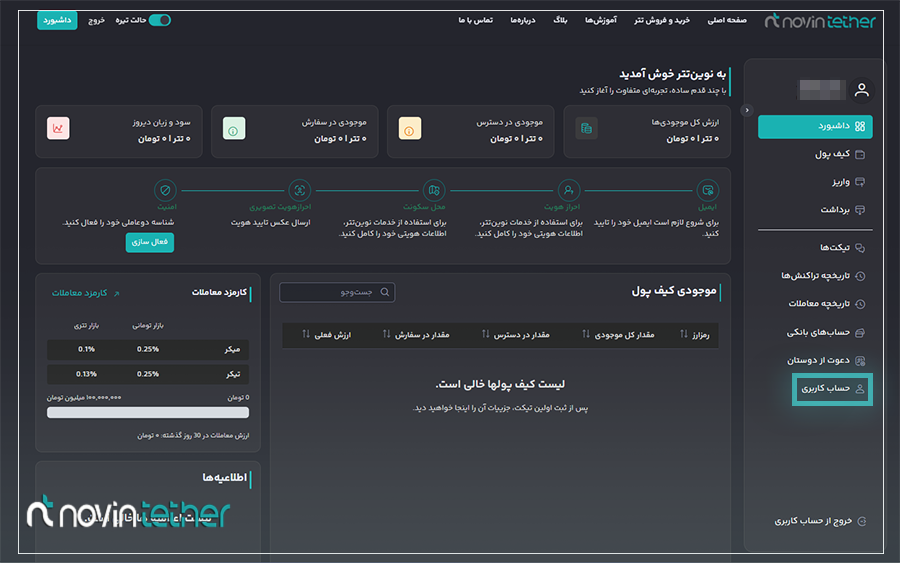The height and width of the screenshot is (563, 900).
Task: Click the green in-order balance info icon
Action: click(x=234, y=128)
